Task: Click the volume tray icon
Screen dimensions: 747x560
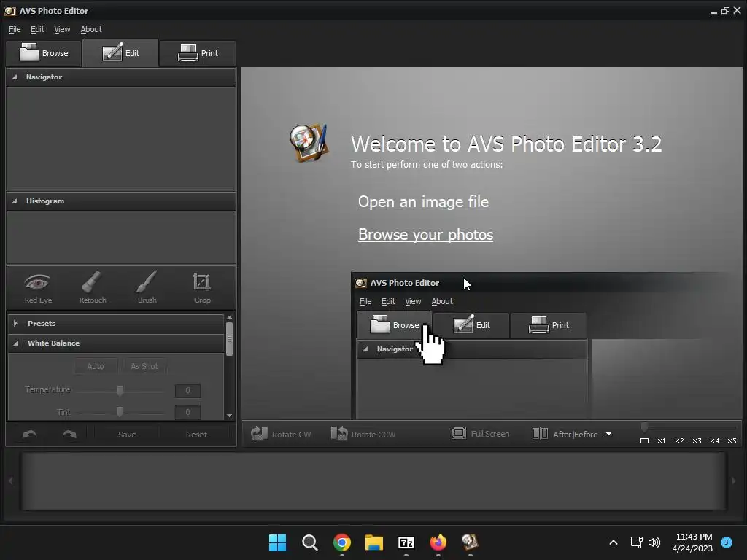Action: point(654,542)
